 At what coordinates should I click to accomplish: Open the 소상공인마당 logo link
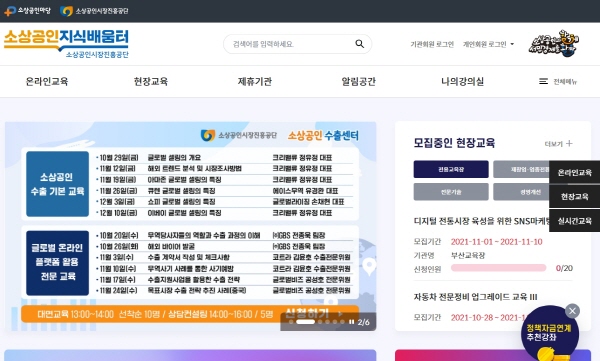point(27,11)
